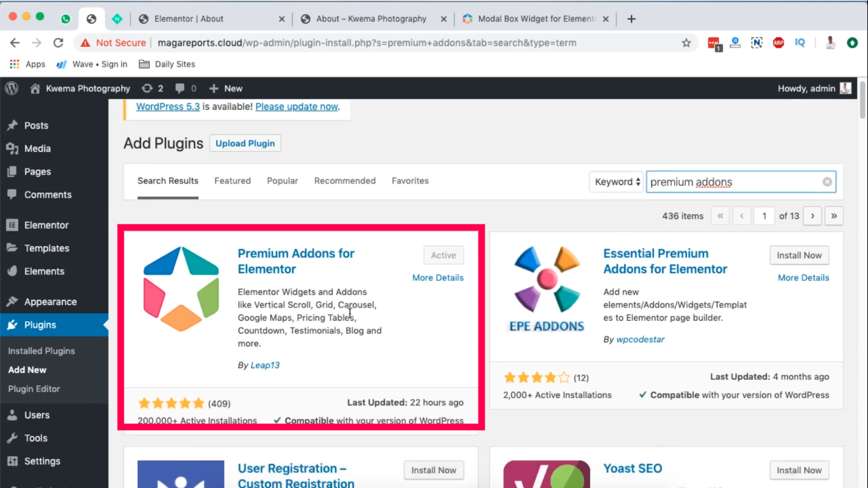Install the User Registration plugin
Screen dimensions: 868x488
[x=433, y=470]
